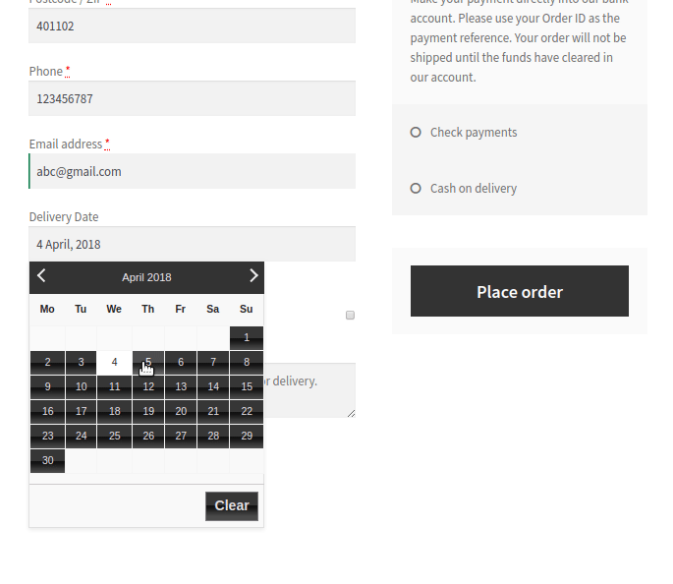
Task: Select April 12 as delivery date
Action: [x=148, y=387]
